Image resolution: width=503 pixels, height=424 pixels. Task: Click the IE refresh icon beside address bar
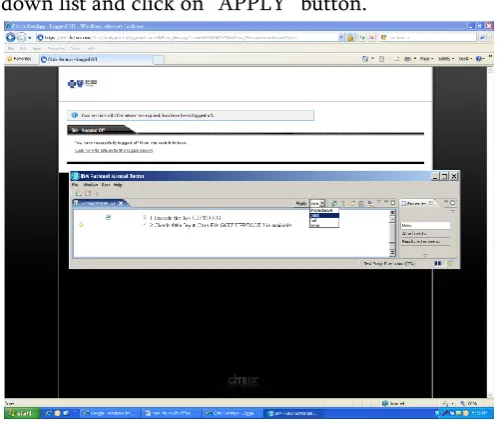(x=362, y=38)
